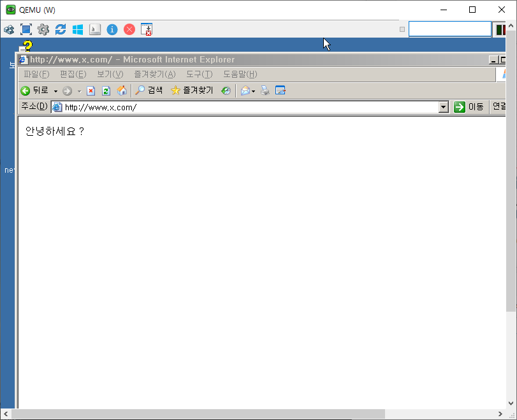Click the QEMU cubes icon in toolbar

pyautogui.click(x=9, y=30)
